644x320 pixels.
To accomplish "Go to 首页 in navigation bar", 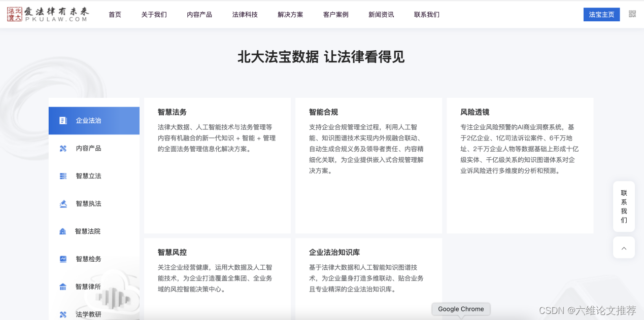I will 115,15.
